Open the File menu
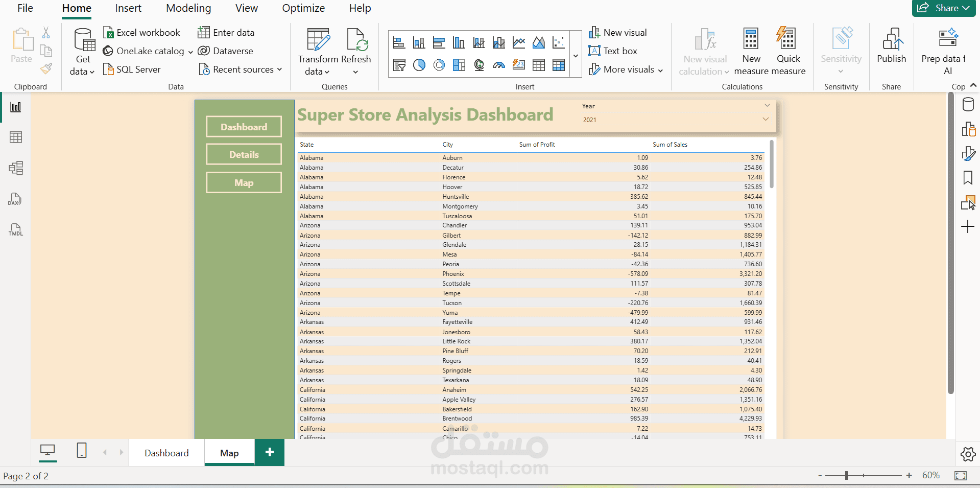The height and width of the screenshot is (488, 980). coord(25,8)
